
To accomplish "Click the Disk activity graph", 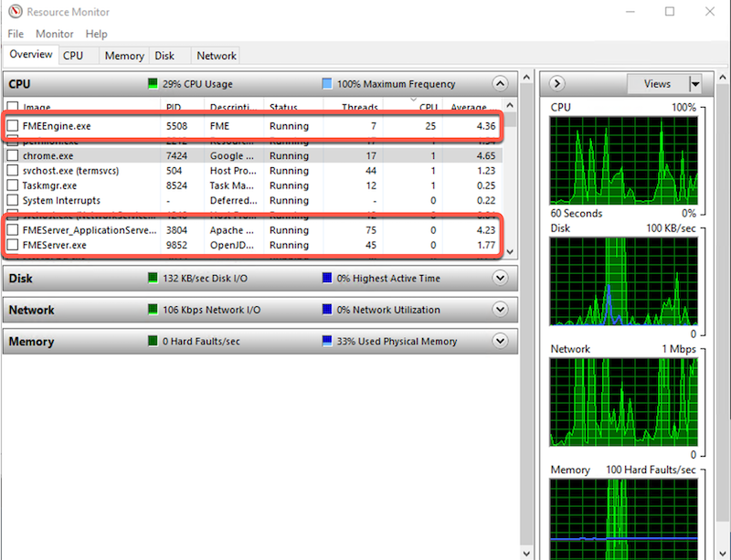I will (624, 281).
